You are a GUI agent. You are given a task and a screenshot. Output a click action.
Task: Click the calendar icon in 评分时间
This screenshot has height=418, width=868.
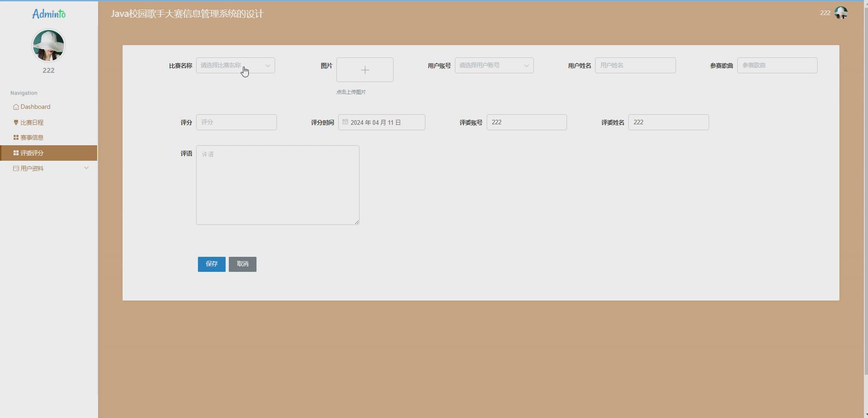[345, 122]
